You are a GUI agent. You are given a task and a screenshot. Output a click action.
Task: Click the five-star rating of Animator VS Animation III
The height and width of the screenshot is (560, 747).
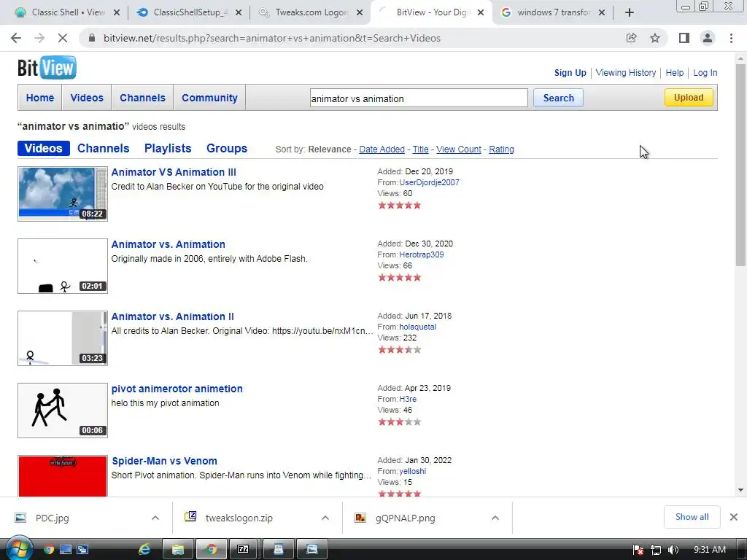tap(399, 205)
